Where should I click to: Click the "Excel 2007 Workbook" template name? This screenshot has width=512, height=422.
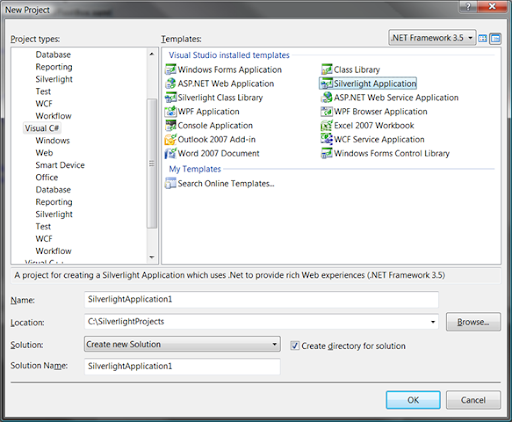coord(374,125)
